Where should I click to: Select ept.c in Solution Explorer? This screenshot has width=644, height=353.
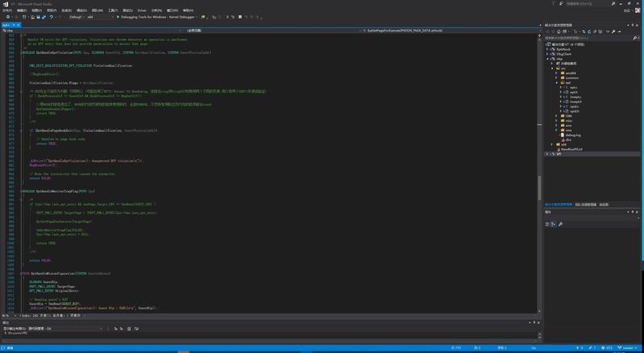[573, 88]
